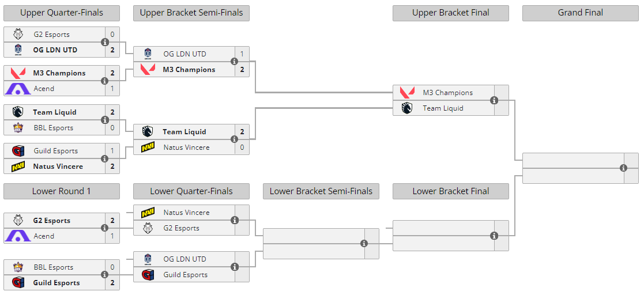Click Guild Esports logo in Lower Quarter-Finals
Viewport: 644px width, 295px height.
coord(148,275)
